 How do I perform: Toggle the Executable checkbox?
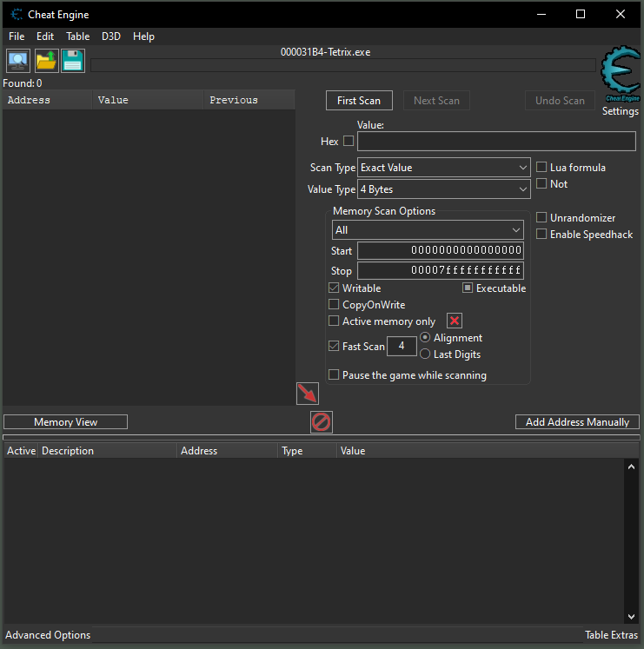pos(468,288)
